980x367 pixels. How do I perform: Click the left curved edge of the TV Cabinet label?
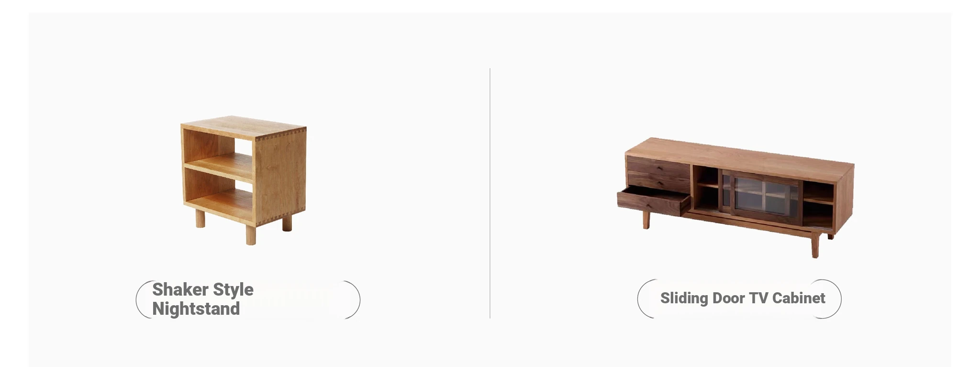click(x=646, y=298)
